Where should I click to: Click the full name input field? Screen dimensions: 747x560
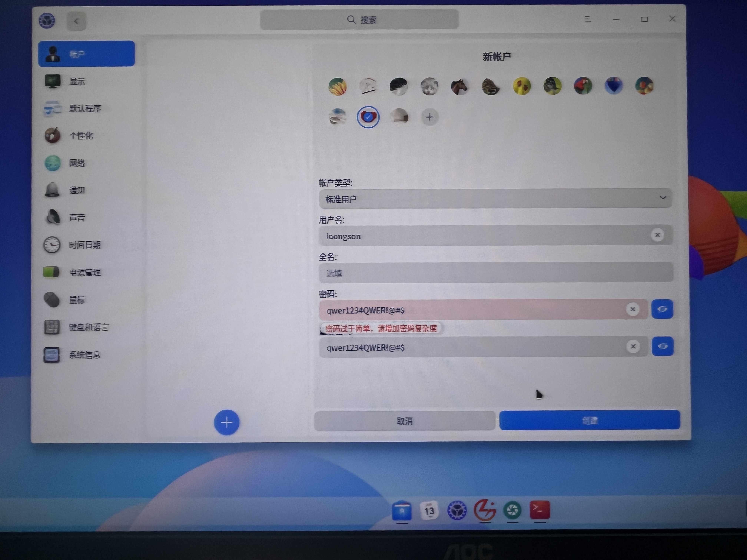[x=495, y=273]
